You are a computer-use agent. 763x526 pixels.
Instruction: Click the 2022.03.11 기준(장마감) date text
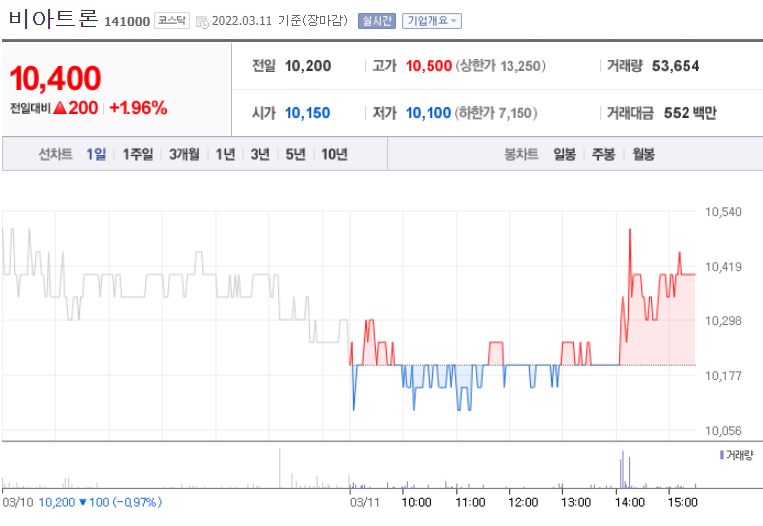280,21
